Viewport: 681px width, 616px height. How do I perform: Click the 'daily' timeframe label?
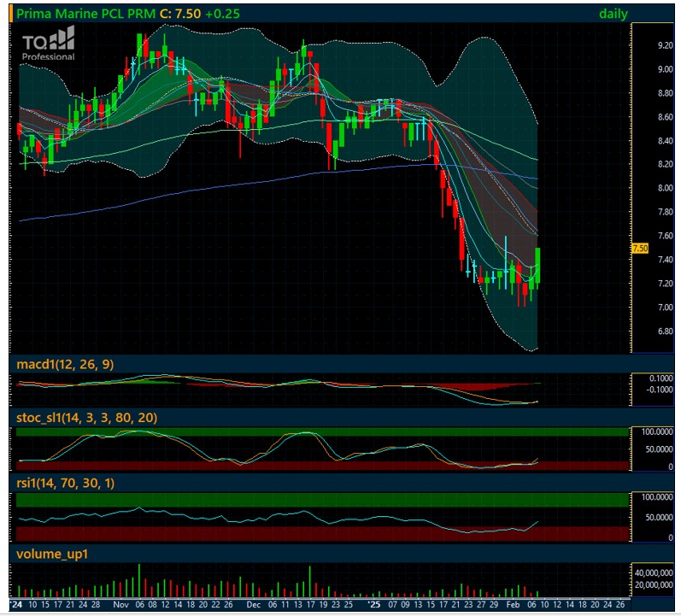point(613,14)
